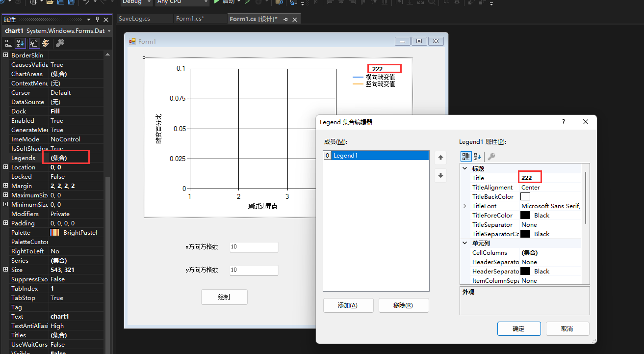The image size is (644, 354).
Task: Open property pages wrench in Properties panel
Action: (60, 43)
